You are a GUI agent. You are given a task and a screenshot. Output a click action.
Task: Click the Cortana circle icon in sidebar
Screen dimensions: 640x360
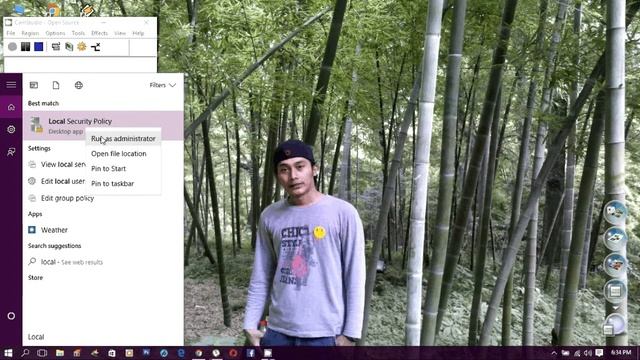coord(11,316)
